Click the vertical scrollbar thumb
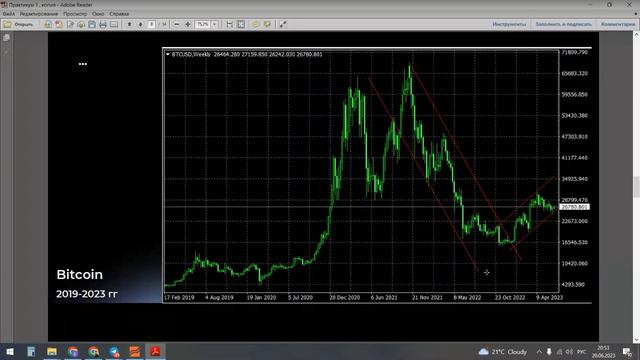Viewport: 640px width, 360px height. (636, 187)
